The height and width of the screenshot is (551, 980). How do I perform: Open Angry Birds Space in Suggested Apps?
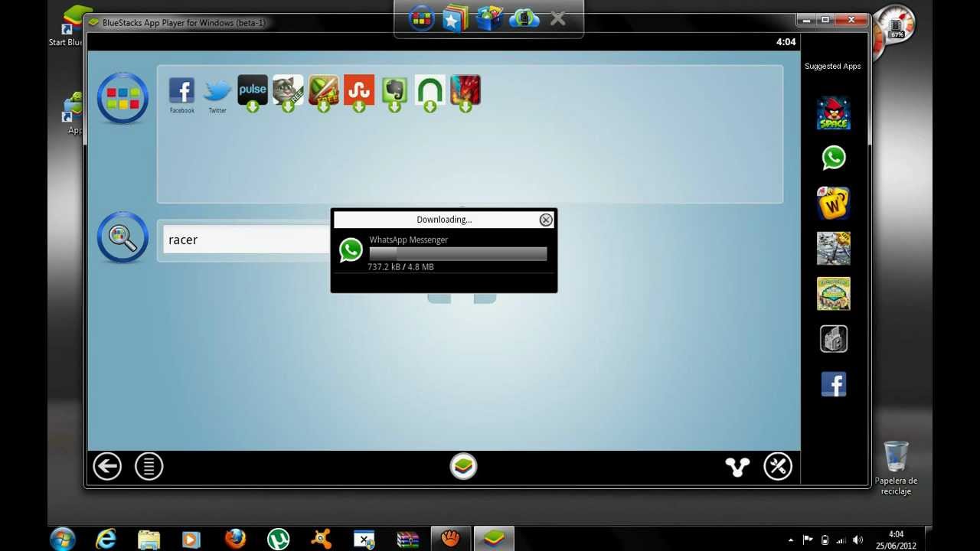(833, 113)
